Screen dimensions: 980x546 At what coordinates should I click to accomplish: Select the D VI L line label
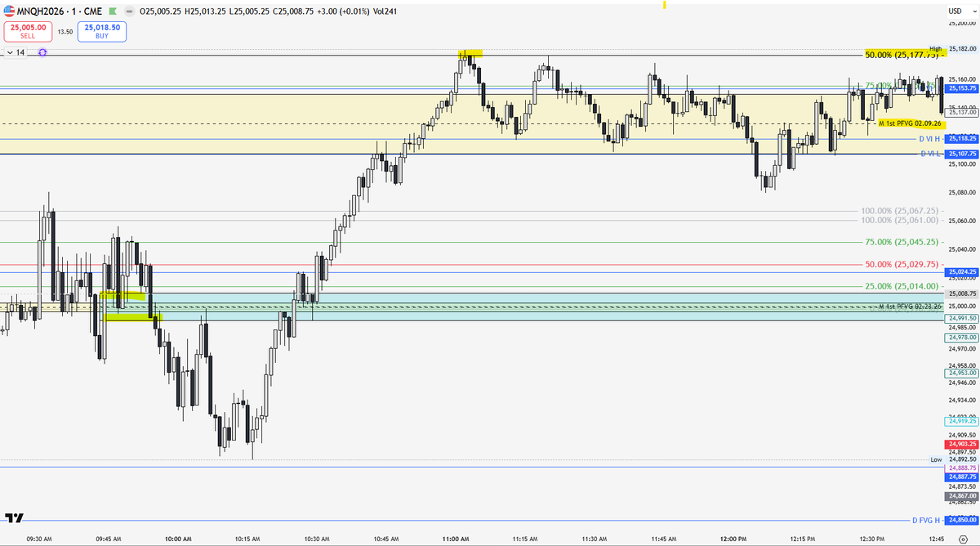click(x=931, y=154)
